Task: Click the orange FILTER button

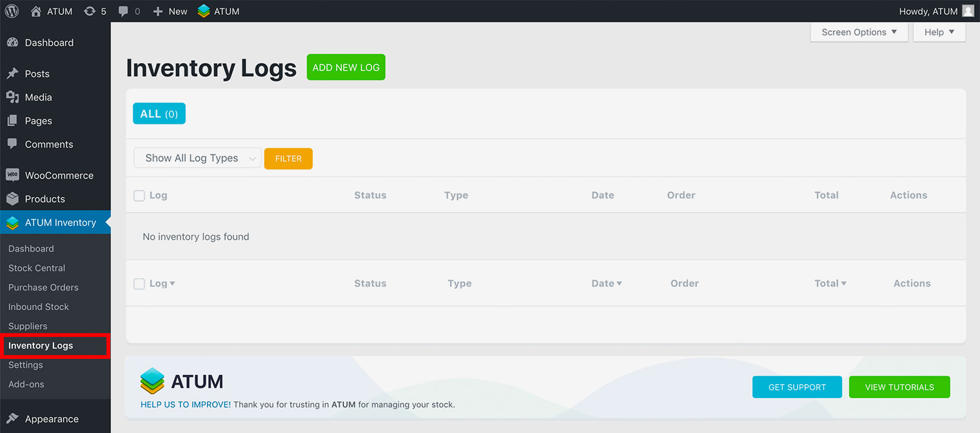Action: click(x=288, y=159)
